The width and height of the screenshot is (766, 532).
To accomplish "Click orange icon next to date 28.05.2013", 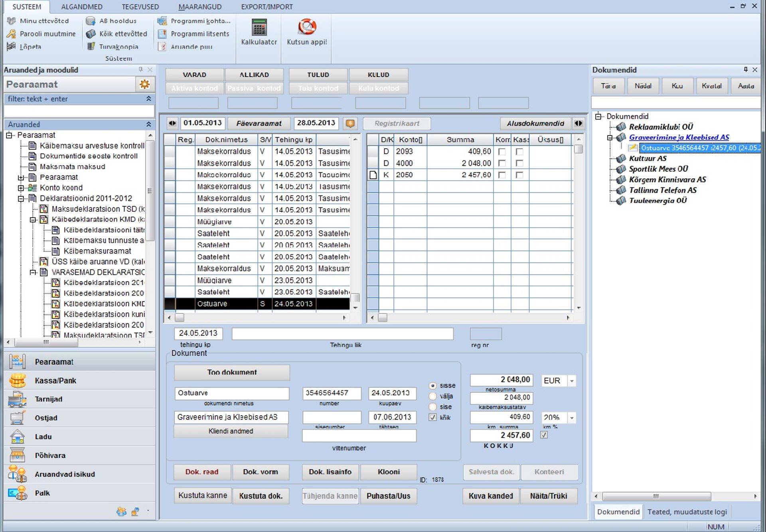I will click(350, 123).
